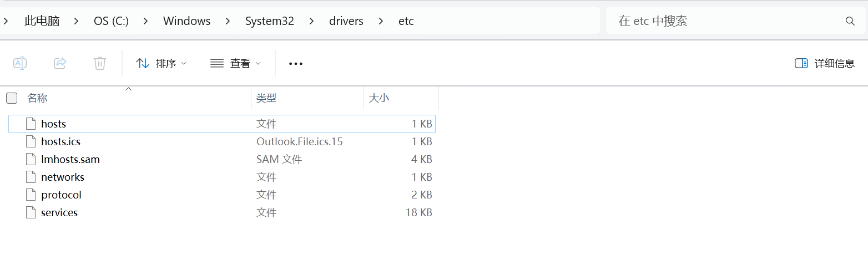The width and height of the screenshot is (868, 260).
Task: Click the file icon of protocol
Action: click(31, 195)
